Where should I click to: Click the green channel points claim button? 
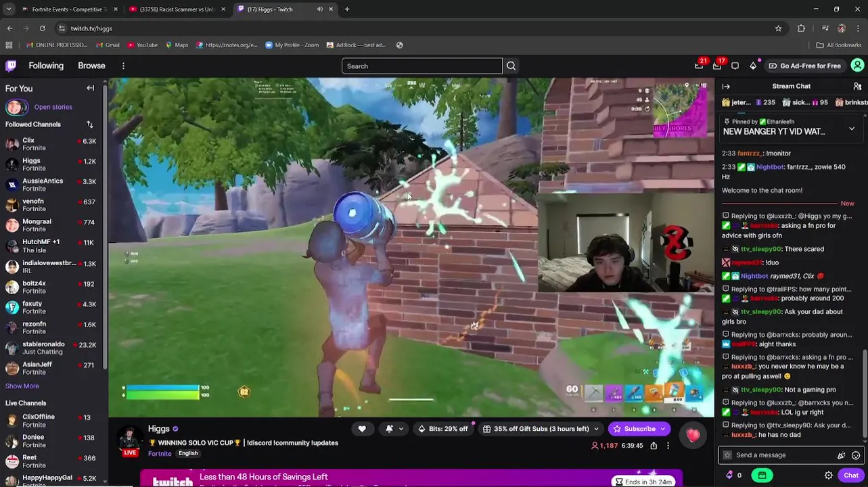762,476
